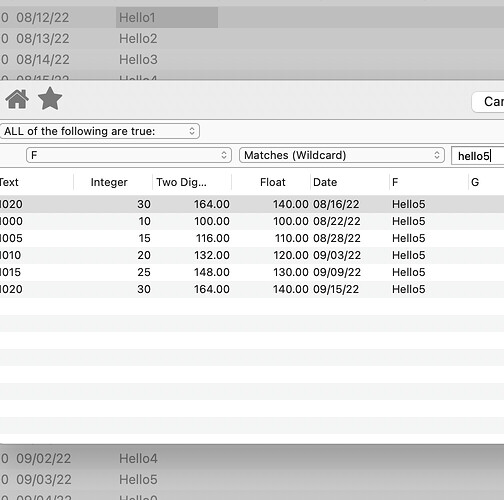Select the row dated 09/15/22
The image size is (504, 500).
click(252, 289)
